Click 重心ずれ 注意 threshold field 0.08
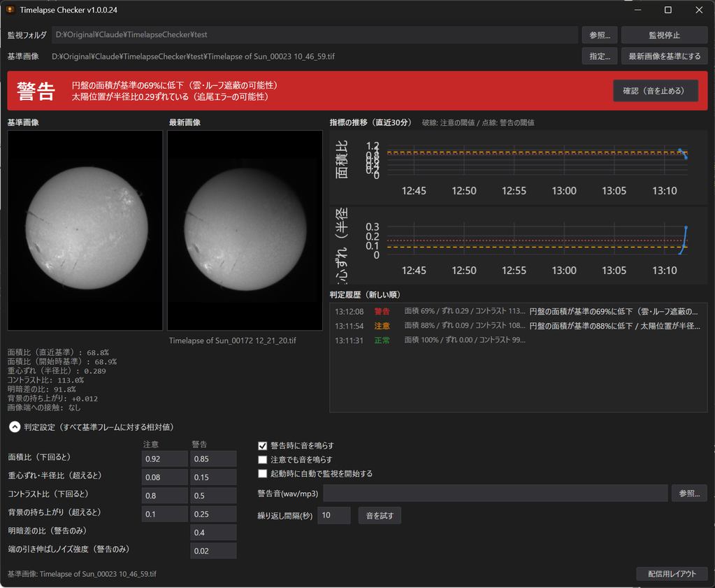Viewport: 715px width, 588px height. tap(165, 477)
